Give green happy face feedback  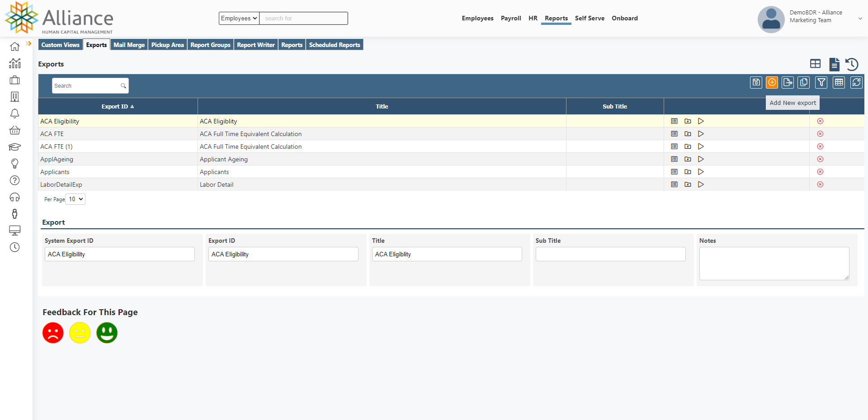coord(107,333)
